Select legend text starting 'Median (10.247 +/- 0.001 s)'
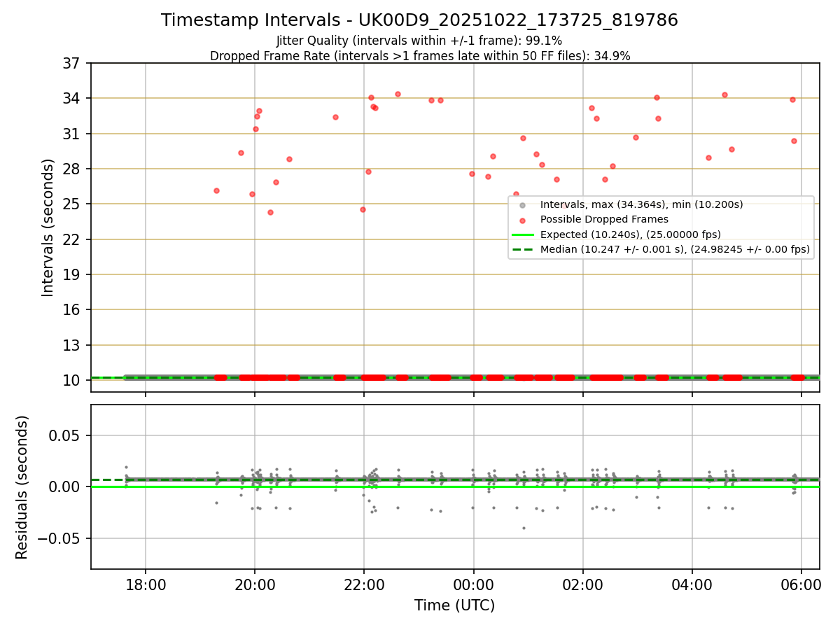The height and width of the screenshot is (630, 840). 675,249
